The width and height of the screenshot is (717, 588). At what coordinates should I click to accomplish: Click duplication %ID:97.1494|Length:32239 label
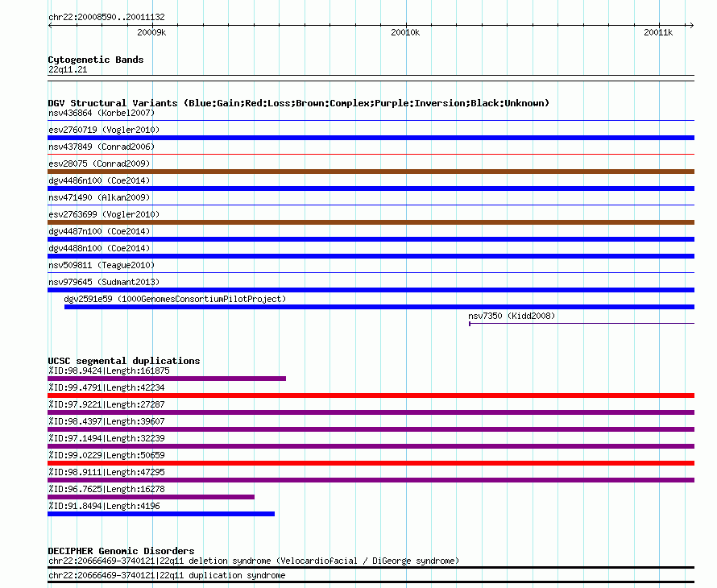pyautogui.click(x=106, y=438)
